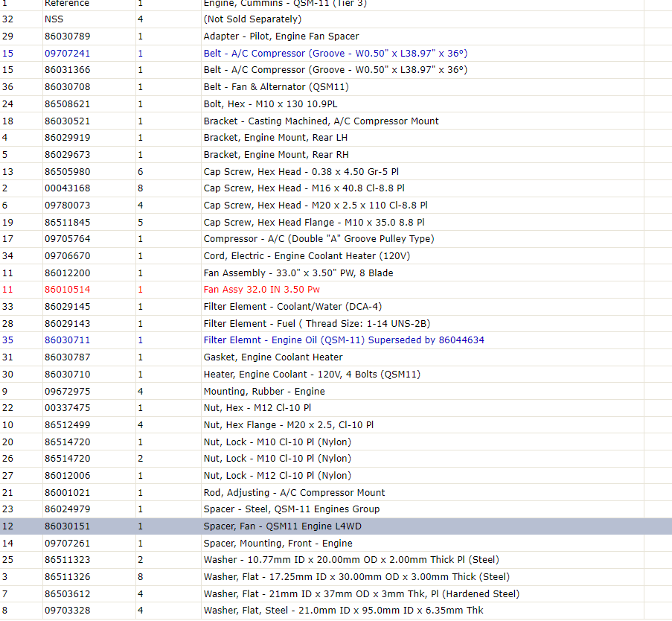The width and height of the screenshot is (672, 621).
Task: Click (Not Sold Separately) entry
Action: point(252,19)
